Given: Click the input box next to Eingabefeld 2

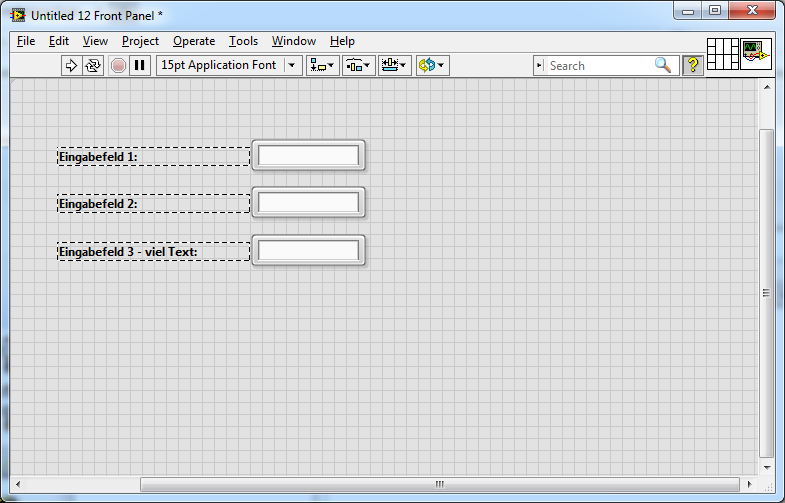Looking at the screenshot, I should coord(308,203).
